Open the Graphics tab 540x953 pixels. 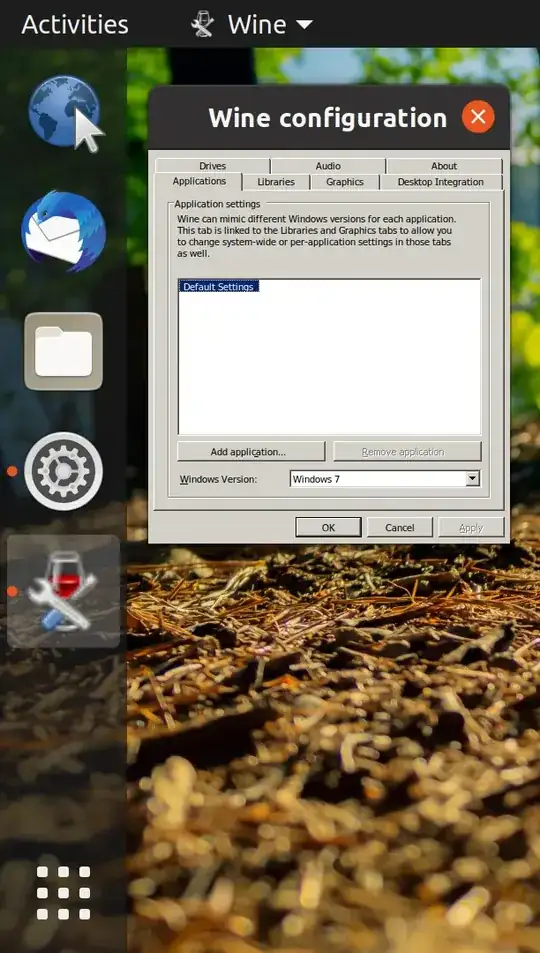click(345, 182)
